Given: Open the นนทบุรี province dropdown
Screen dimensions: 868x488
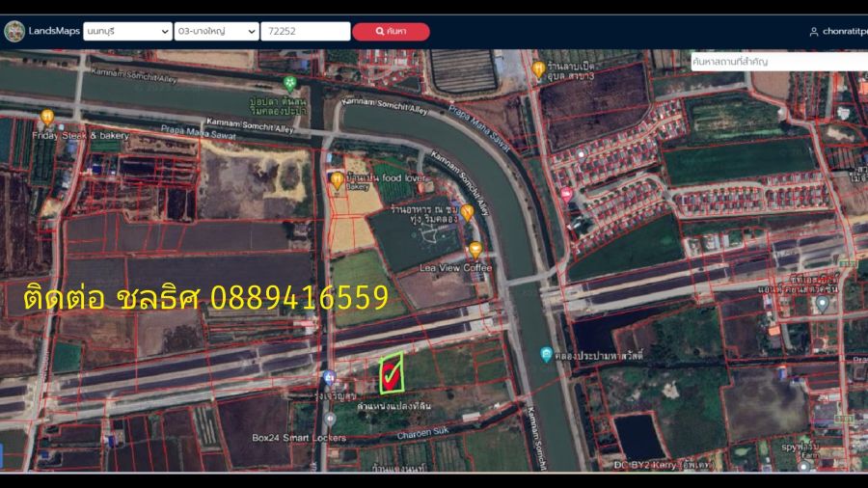Looking at the screenshot, I should [127, 32].
